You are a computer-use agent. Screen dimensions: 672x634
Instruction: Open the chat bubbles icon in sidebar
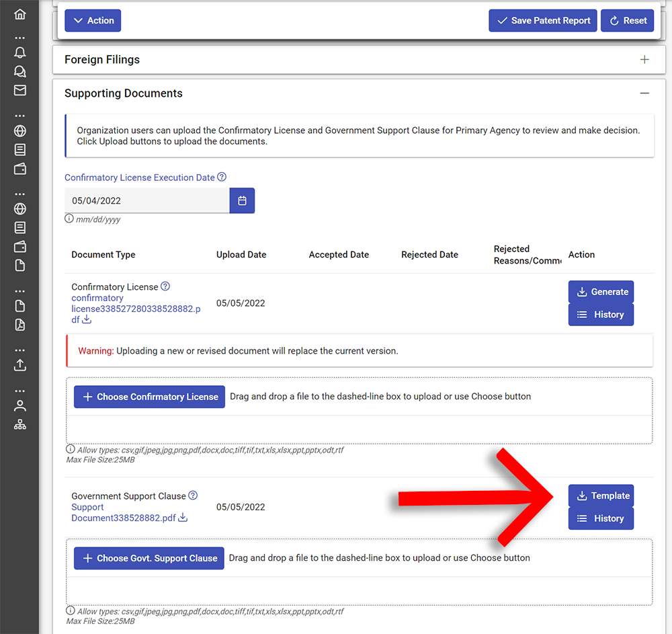tap(20, 71)
